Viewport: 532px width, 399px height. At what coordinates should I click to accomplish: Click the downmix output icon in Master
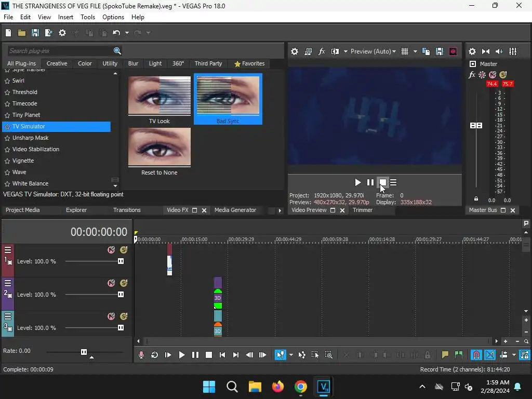(486, 51)
